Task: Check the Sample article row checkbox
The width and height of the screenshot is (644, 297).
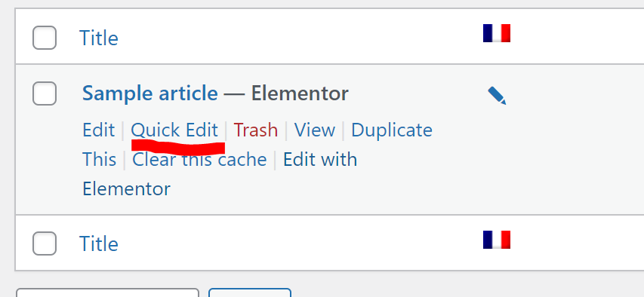Action: (45, 93)
